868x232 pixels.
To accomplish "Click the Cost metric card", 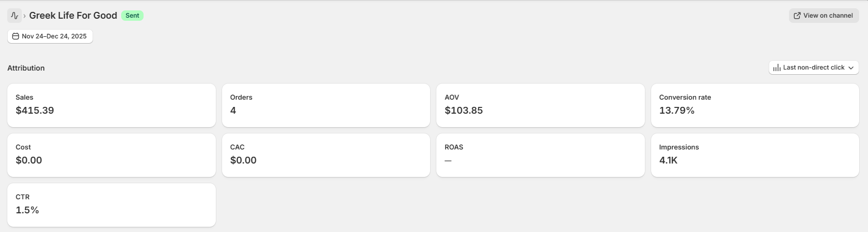I will (111, 155).
